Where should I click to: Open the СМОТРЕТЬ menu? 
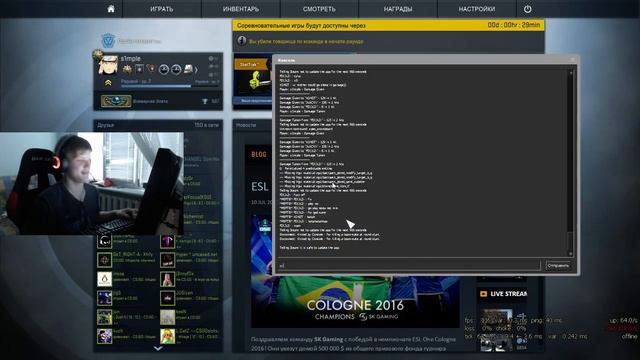coord(319,9)
